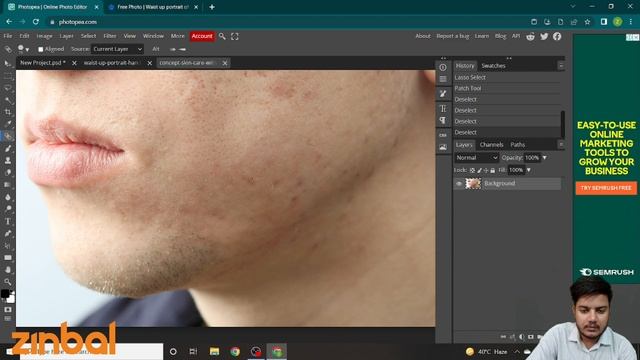Viewport: 640px width, 360px height.
Task: Select the Type tool
Action: 7,221
